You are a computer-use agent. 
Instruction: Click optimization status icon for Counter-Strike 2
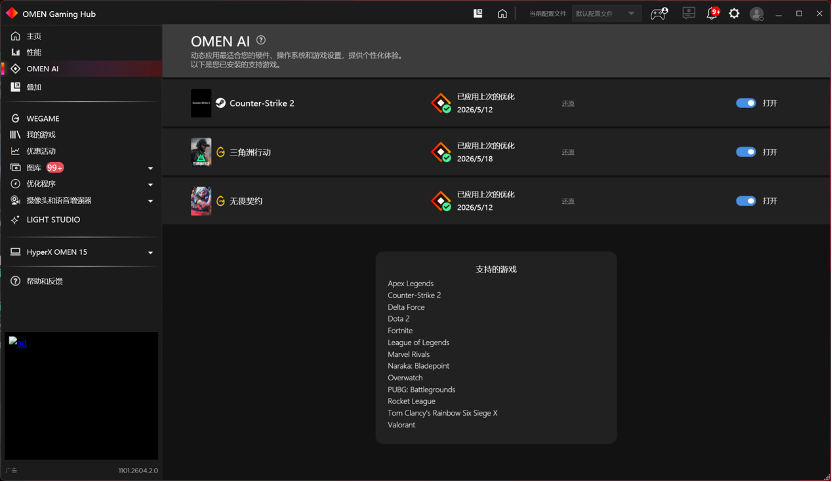coord(441,103)
